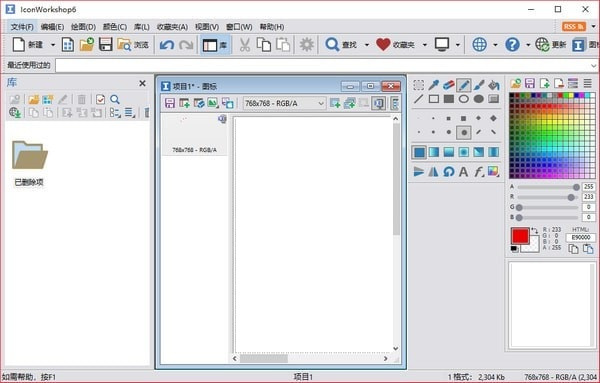
Task: Expand the 收藏夹 dropdown arrow
Action: 425,45
